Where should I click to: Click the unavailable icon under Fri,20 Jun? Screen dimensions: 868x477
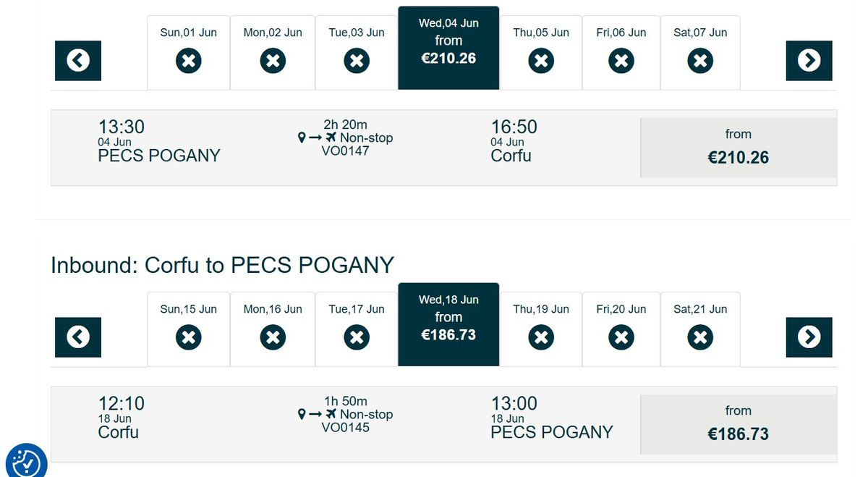621,337
